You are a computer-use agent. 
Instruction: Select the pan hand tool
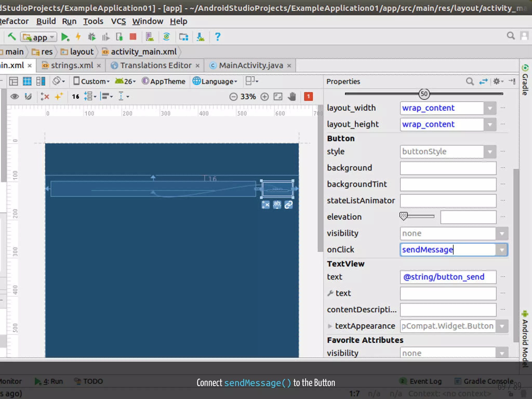click(292, 97)
